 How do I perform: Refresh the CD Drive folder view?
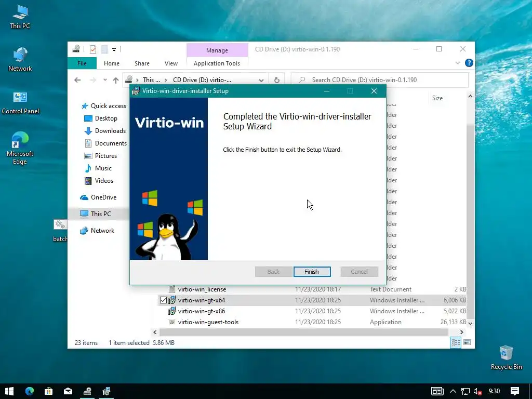tap(277, 80)
